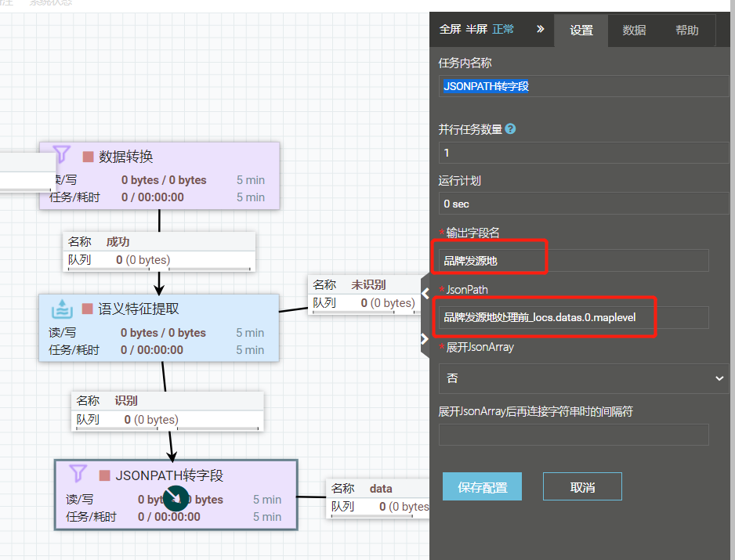The height and width of the screenshot is (560, 735).
Task: Click the JsonPath input field
Action: [x=574, y=317]
